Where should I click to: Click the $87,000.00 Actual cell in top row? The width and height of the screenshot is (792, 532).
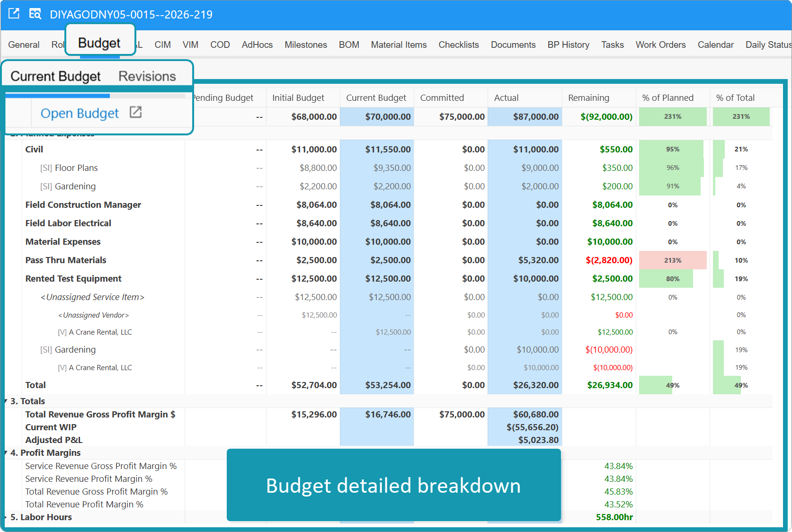(525, 117)
